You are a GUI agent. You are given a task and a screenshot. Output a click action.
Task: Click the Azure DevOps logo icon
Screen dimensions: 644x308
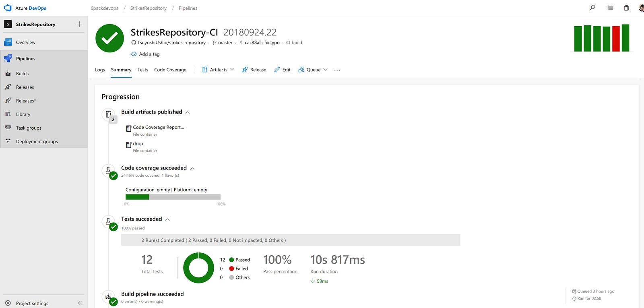click(8, 8)
